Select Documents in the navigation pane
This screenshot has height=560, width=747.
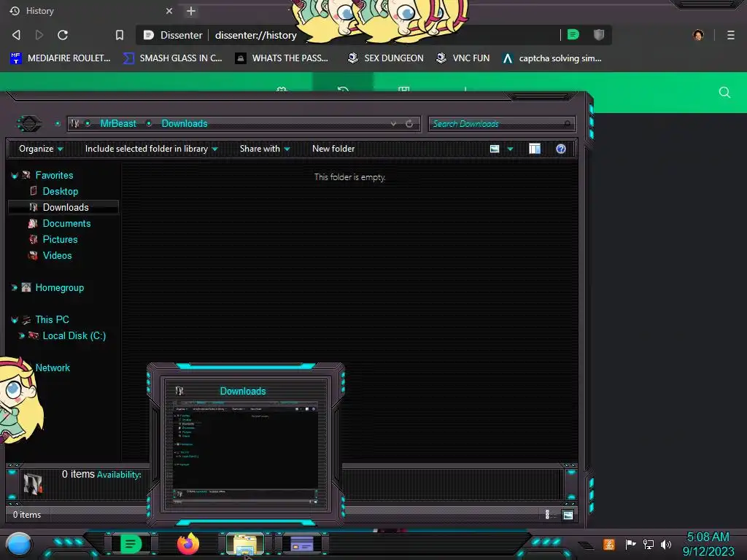pos(66,223)
